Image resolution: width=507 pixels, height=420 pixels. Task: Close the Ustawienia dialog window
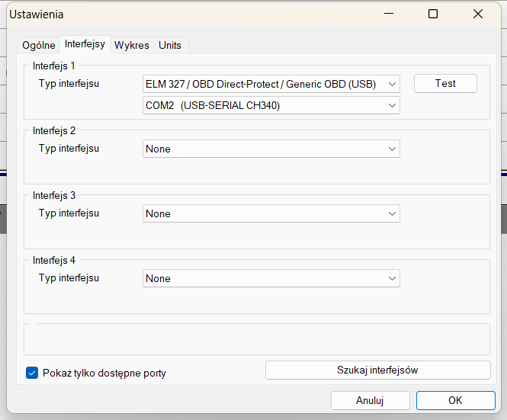[x=478, y=14]
